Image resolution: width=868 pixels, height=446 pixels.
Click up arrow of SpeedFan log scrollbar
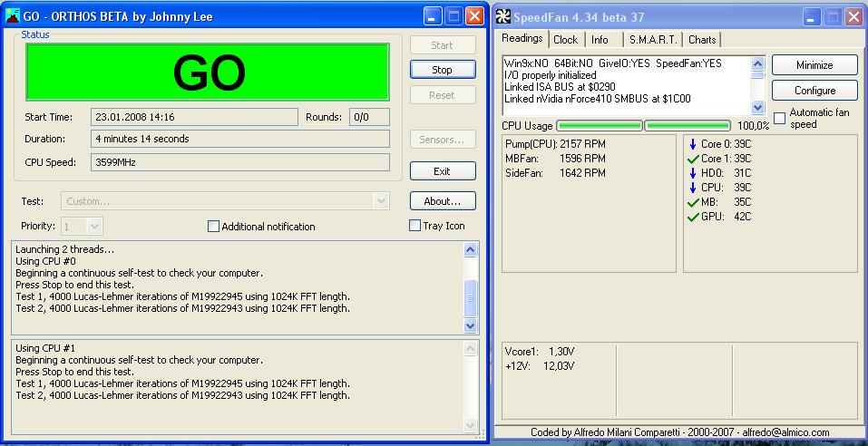click(x=758, y=63)
